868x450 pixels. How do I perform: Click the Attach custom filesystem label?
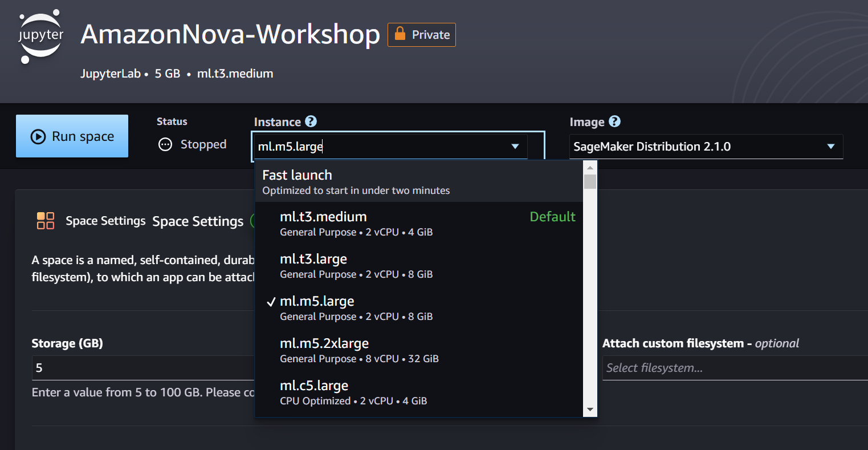pyautogui.click(x=700, y=343)
